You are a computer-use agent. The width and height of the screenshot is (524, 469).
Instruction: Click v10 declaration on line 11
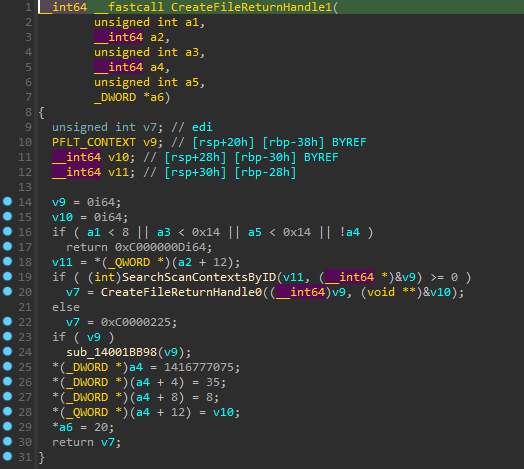click(x=118, y=157)
